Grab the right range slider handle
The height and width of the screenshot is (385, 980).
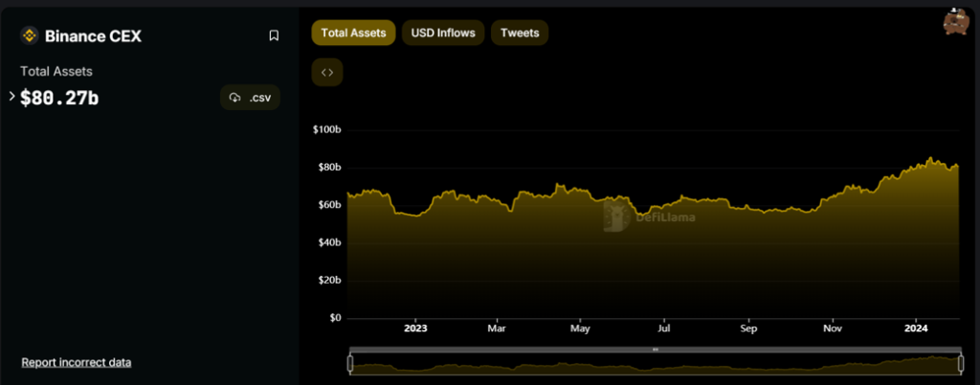click(x=961, y=364)
